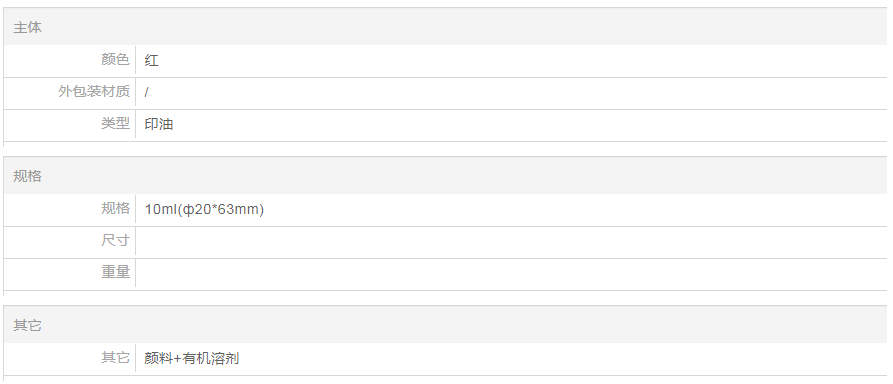This screenshot has width=893, height=384.
Task: Select the 尺寸 label
Action: pos(116,240)
